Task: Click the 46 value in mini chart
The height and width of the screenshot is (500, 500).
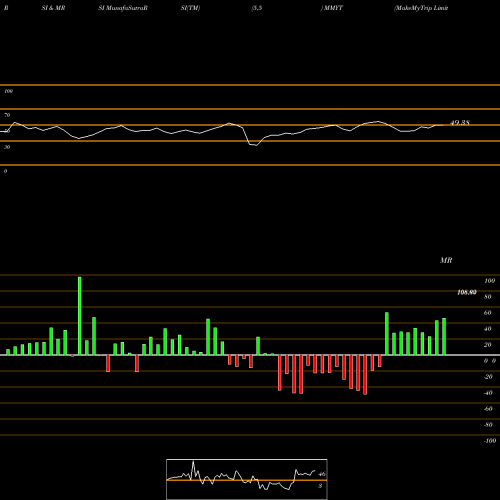Action: click(x=322, y=474)
